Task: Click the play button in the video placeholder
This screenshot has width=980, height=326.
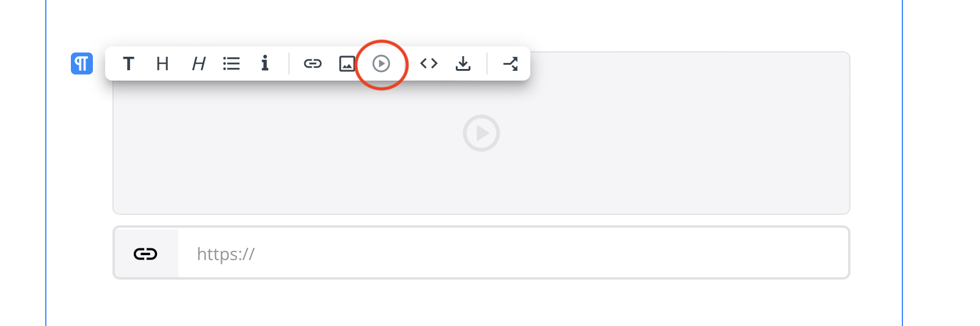Action: pos(481,133)
